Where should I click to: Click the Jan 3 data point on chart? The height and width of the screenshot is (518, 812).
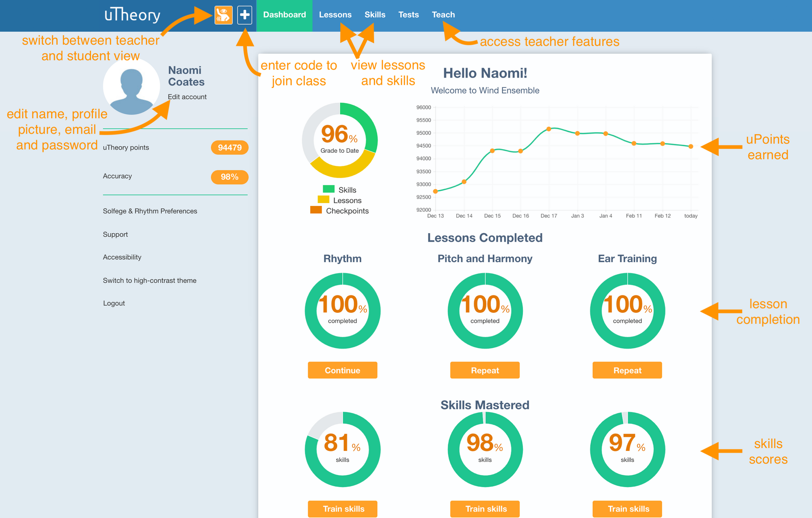[577, 133]
